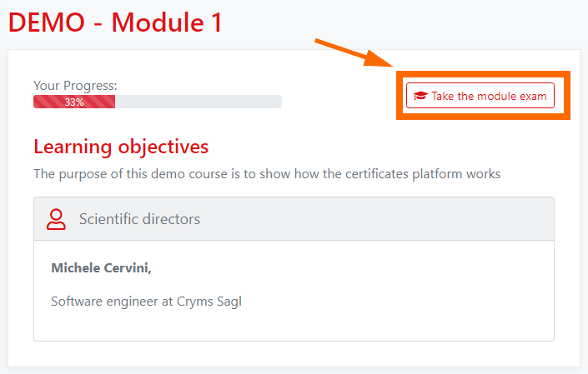Click the graduation cap icon
588x374 pixels.
point(420,96)
